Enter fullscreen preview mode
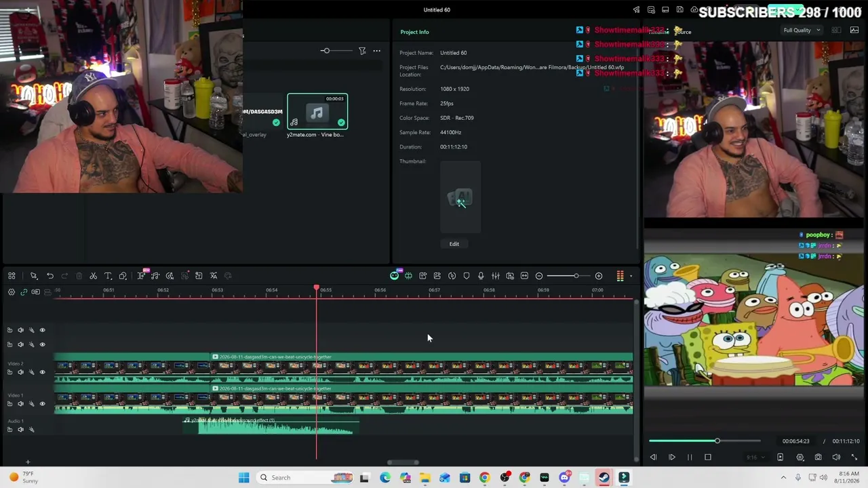This screenshot has height=488, width=868. (854, 457)
